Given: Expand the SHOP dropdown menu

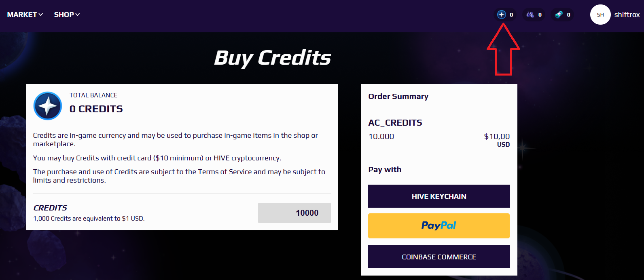Looking at the screenshot, I should pyautogui.click(x=67, y=15).
